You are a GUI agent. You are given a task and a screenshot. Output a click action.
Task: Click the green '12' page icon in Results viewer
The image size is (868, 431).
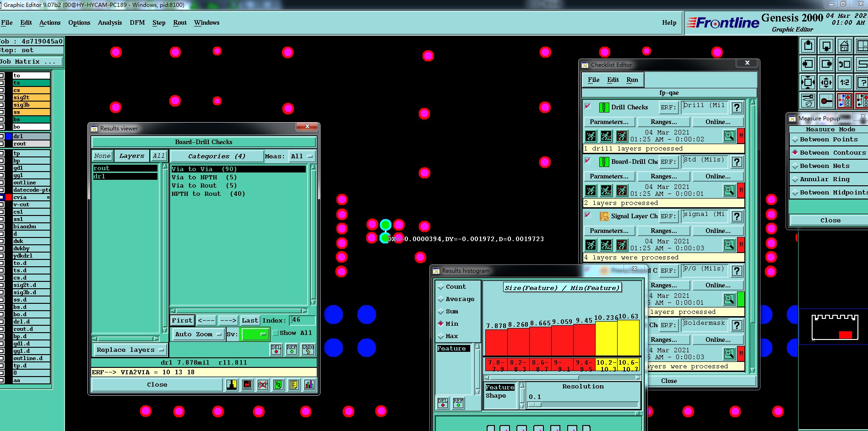tap(278, 385)
